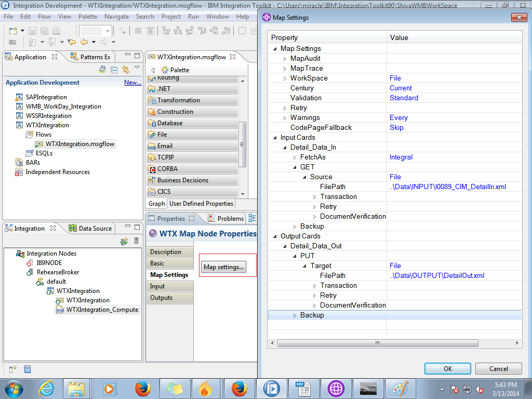Image resolution: width=532 pixels, height=399 pixels.
Task: Click the Collapse All icon in Application view
Action: coord(114,70)
